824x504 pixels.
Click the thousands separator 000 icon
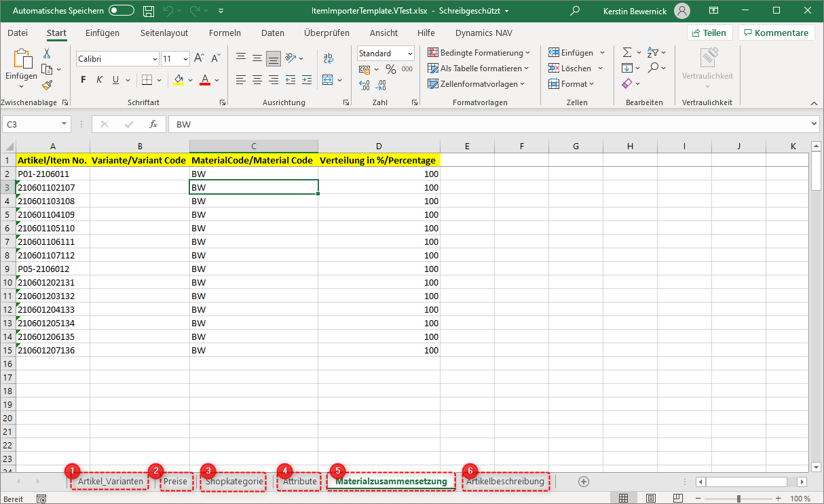409,69
